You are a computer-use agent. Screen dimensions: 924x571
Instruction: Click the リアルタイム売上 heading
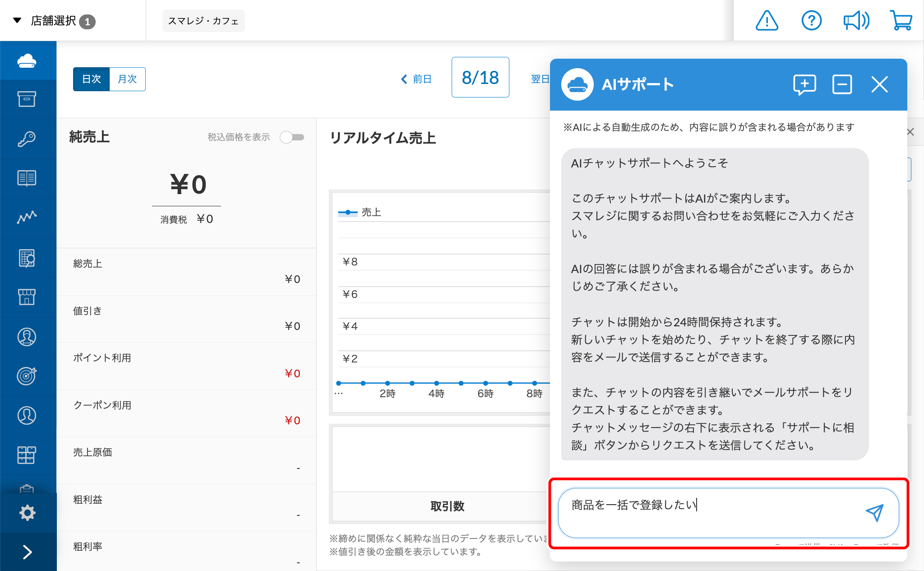tap(383, 138)
